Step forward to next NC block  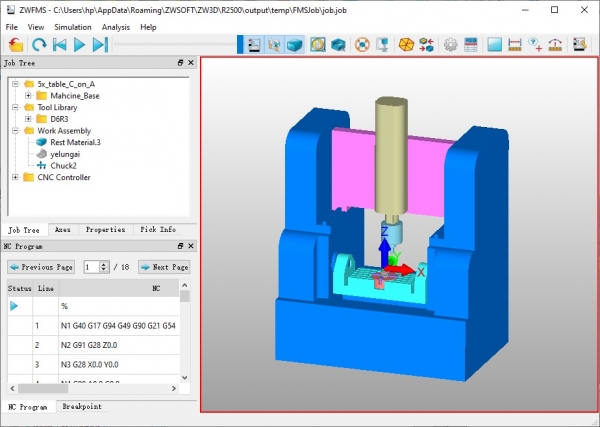point(100,44)
